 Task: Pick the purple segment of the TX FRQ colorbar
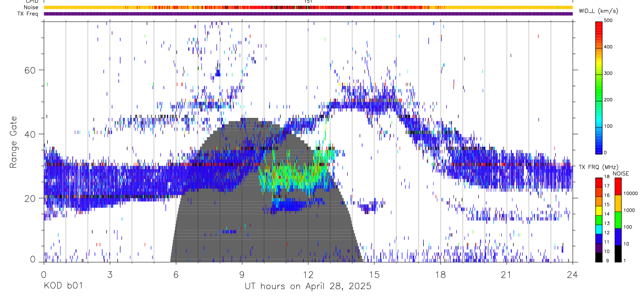tap(598, 247)
